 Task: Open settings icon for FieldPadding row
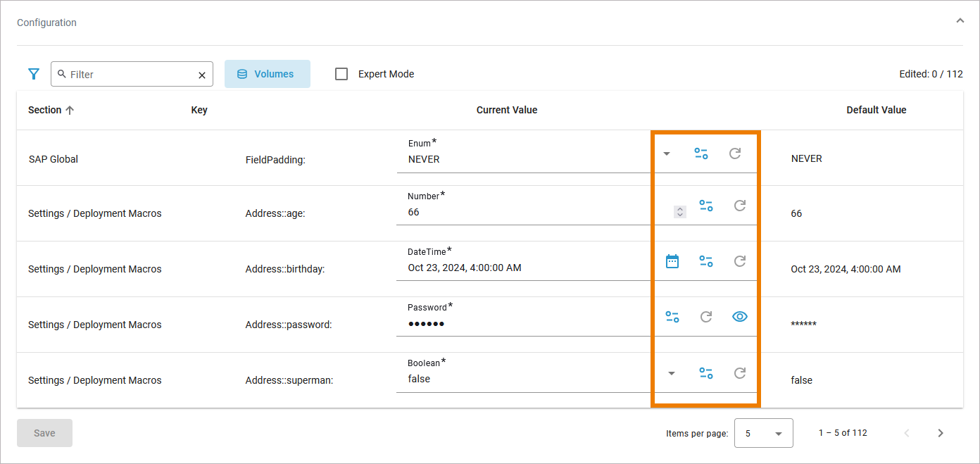[701, 153]
